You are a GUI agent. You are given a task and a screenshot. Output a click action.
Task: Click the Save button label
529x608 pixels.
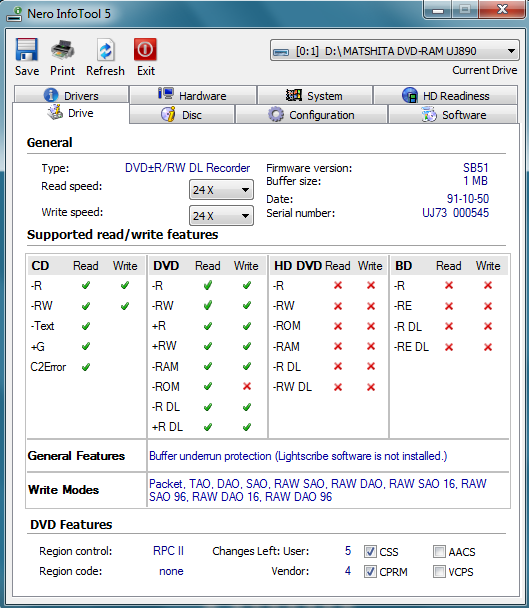[x=27, y=71]
